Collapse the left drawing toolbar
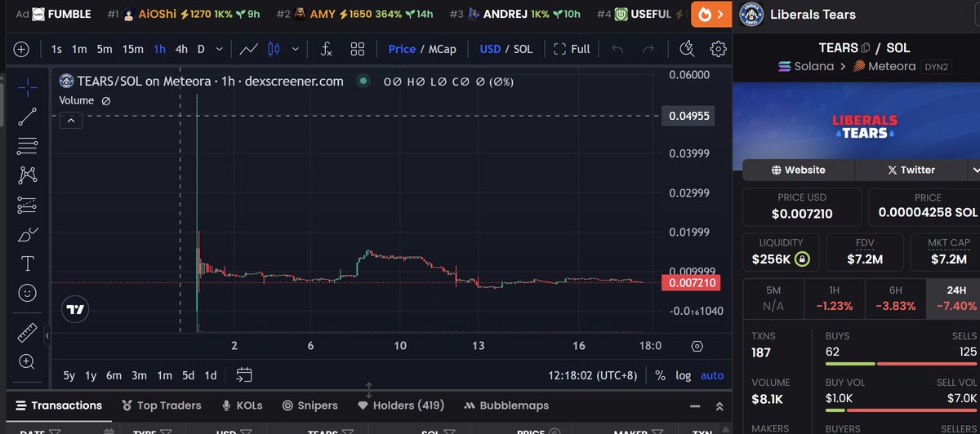 47,335
